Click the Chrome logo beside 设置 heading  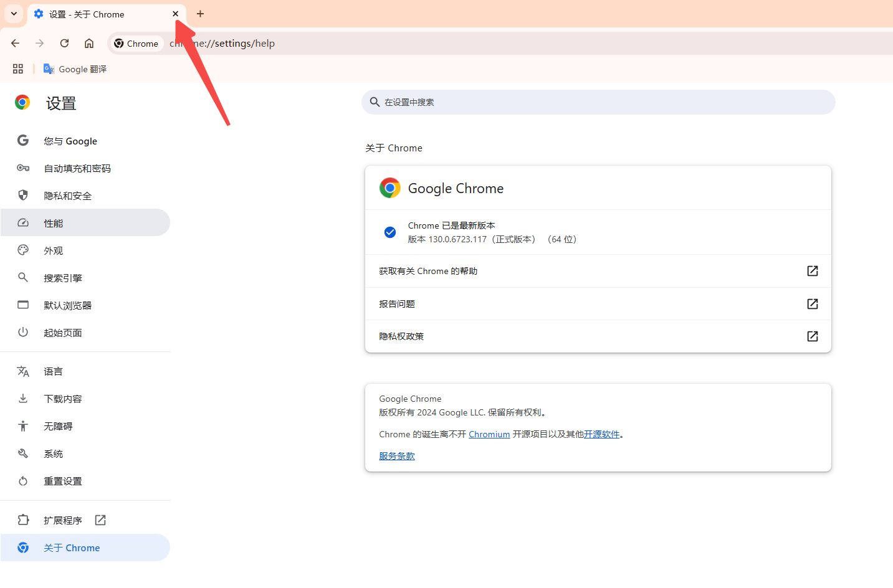click(22, 103)
